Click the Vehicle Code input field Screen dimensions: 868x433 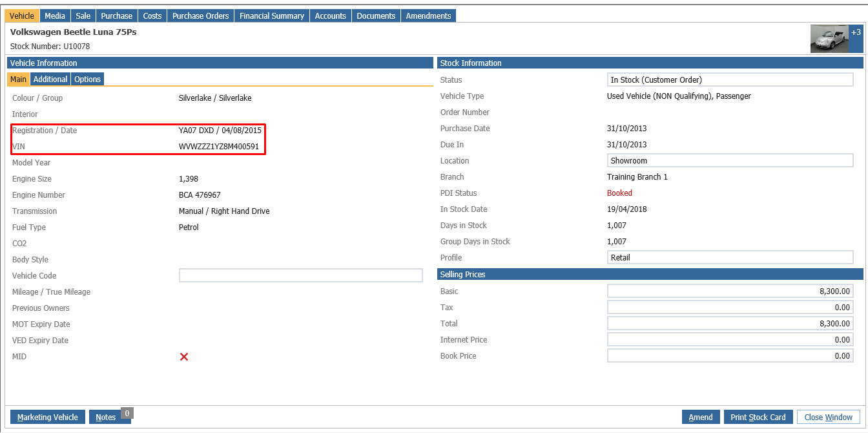[301, 276]
